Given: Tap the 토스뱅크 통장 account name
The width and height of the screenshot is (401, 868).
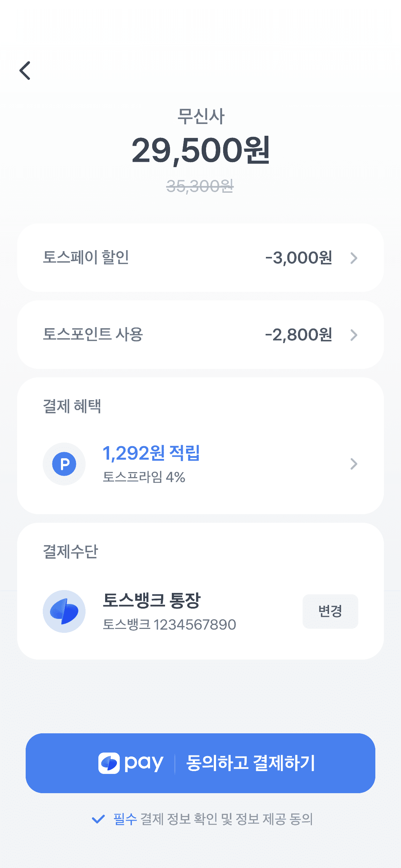Looking at the screenshot, I should tap(152, 600).
